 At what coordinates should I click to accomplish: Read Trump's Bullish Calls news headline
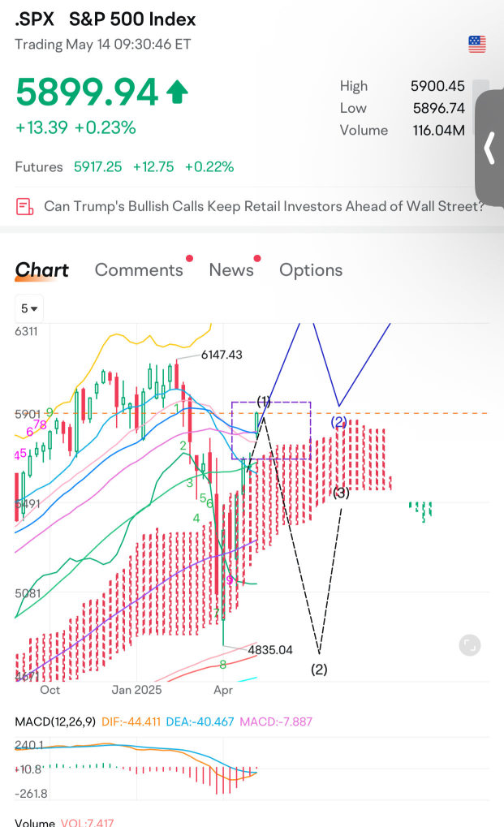click(264, 206)
